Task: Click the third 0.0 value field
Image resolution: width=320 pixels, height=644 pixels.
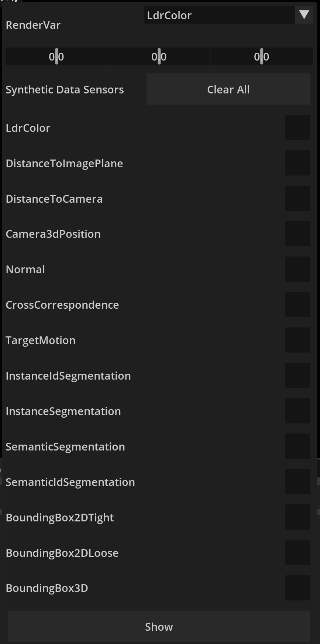Action: pyautogui.click(x=261, y=56)
